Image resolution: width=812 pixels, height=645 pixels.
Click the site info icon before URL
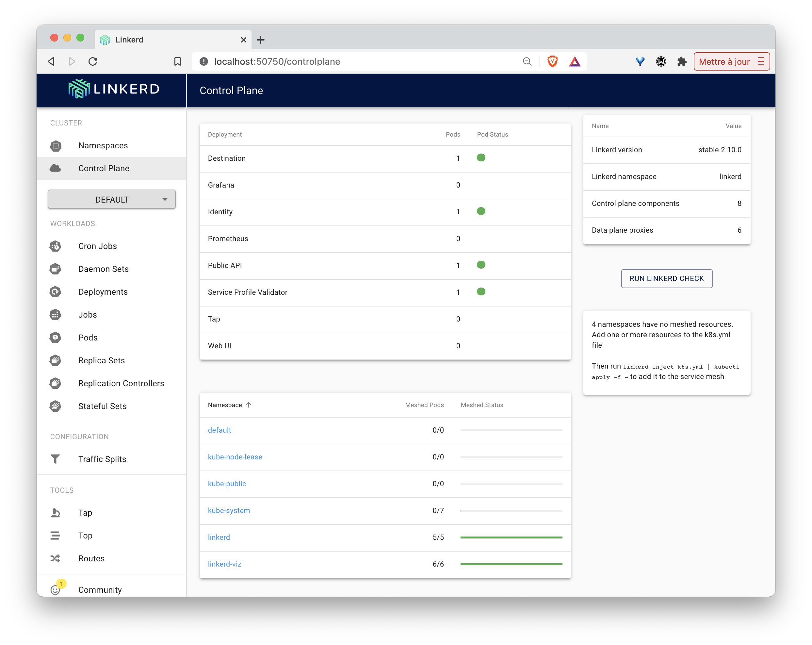[x=204, y=61]
